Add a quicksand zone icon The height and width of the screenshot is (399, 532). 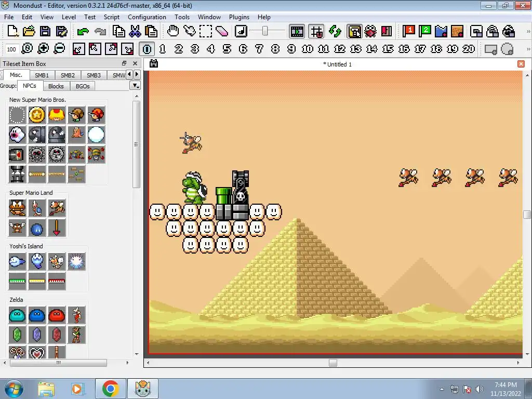[457, 31]
